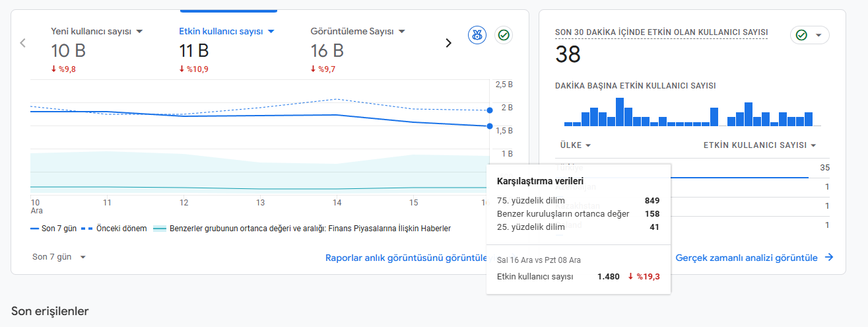Image resolution: width=868 pixels, height=327 pixels.
Task: Open realtime card checkmark status dropdown
Action: point(810,35)
